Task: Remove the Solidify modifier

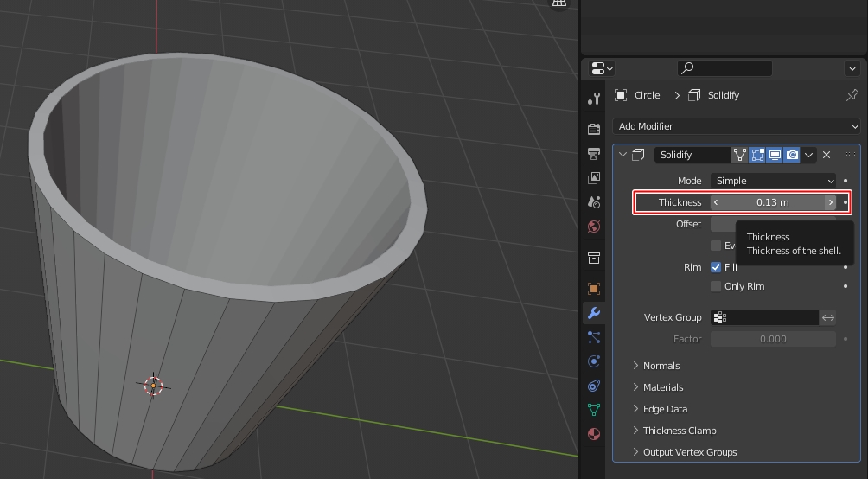Action: pos(827,155)
